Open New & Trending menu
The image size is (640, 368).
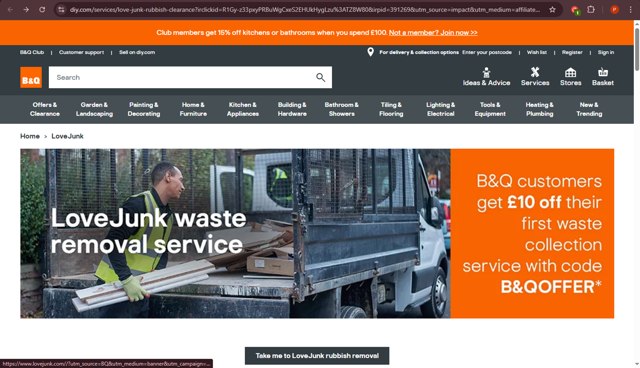point(589,109)
